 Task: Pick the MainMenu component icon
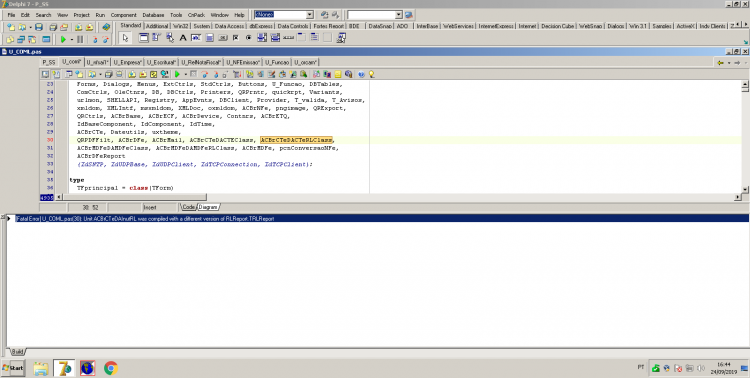pyautogui.click(x=156, y=38)
